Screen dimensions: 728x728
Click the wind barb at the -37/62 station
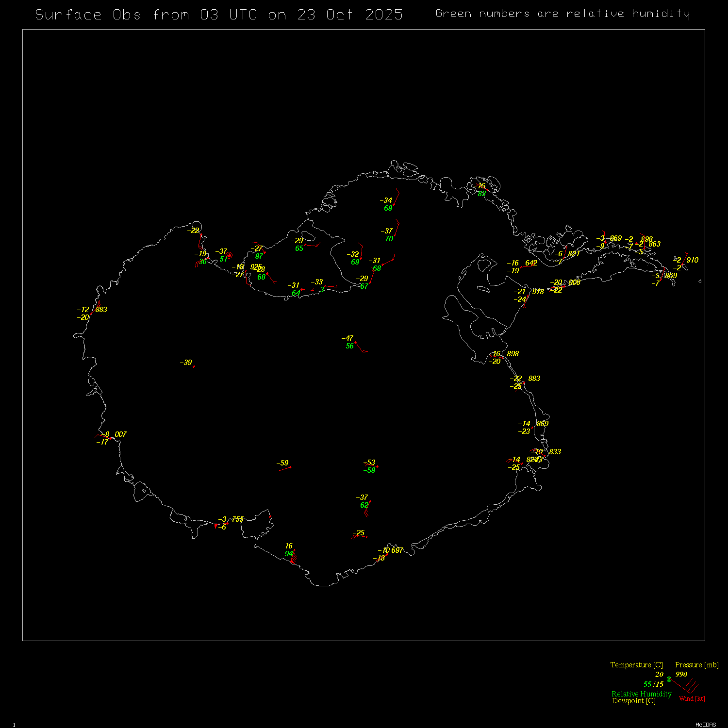pos(367,508)
